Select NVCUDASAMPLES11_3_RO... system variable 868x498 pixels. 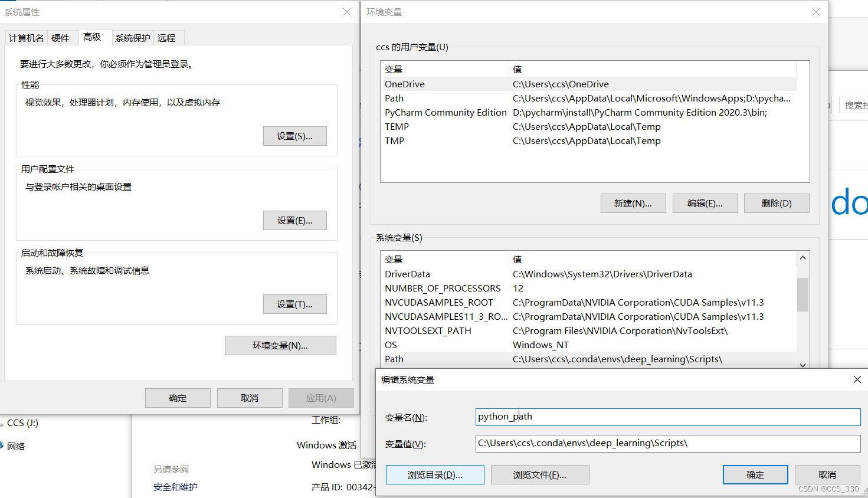point(588,316)
